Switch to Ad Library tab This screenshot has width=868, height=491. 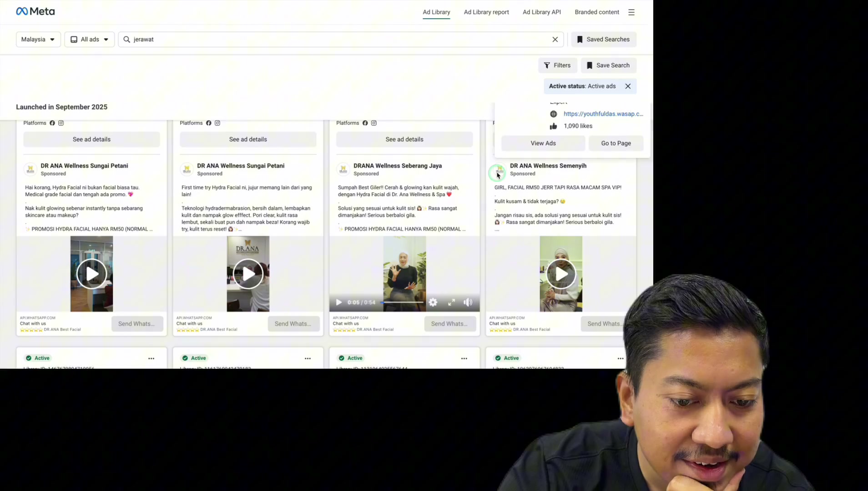(436, 12)
